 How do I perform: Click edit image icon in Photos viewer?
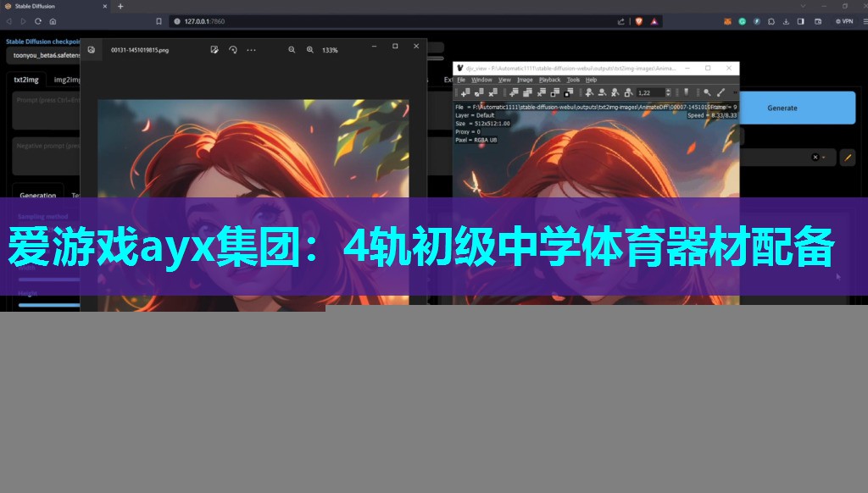(214, 50)
